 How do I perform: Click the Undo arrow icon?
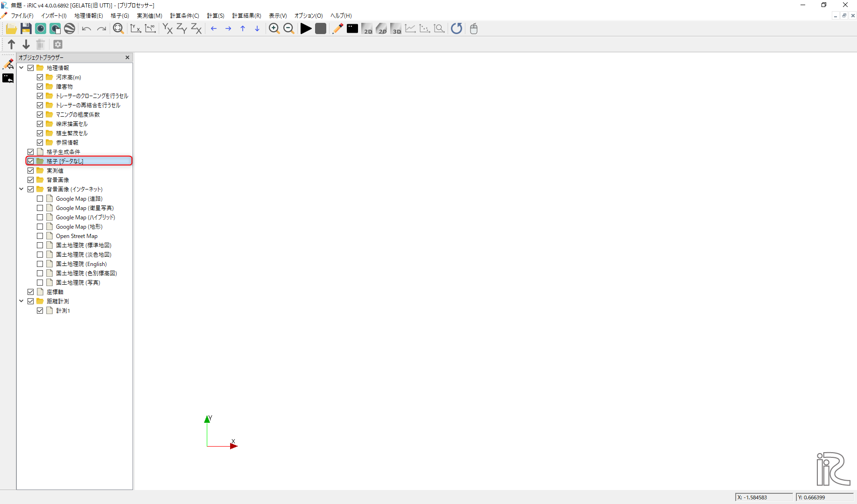tap(86, 29)
